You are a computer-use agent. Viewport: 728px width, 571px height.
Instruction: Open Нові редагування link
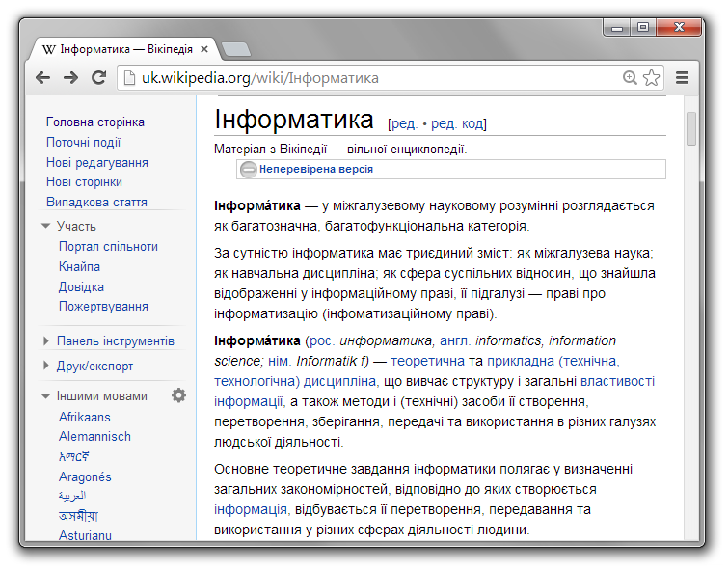point(97,163)
